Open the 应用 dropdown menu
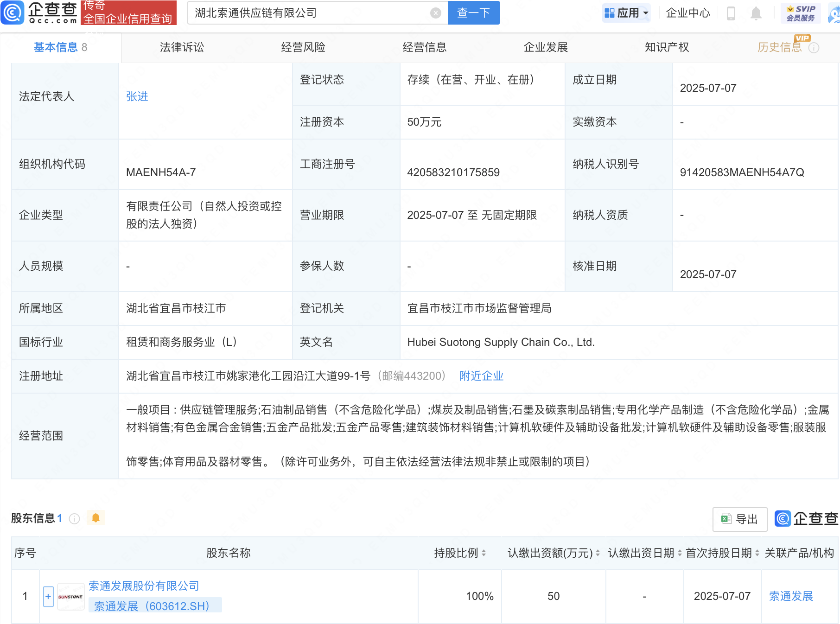 pyautogui.click(x=626, y=13)
